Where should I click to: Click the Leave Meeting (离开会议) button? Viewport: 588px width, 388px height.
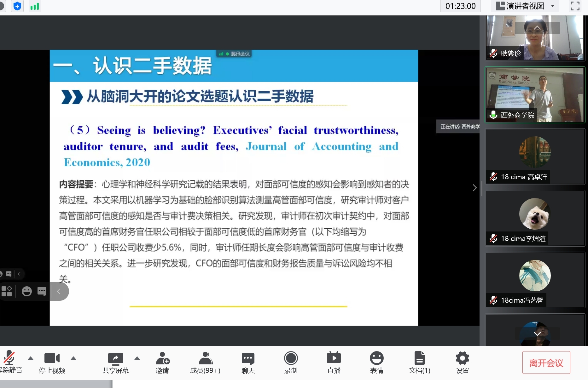(546, 363)
